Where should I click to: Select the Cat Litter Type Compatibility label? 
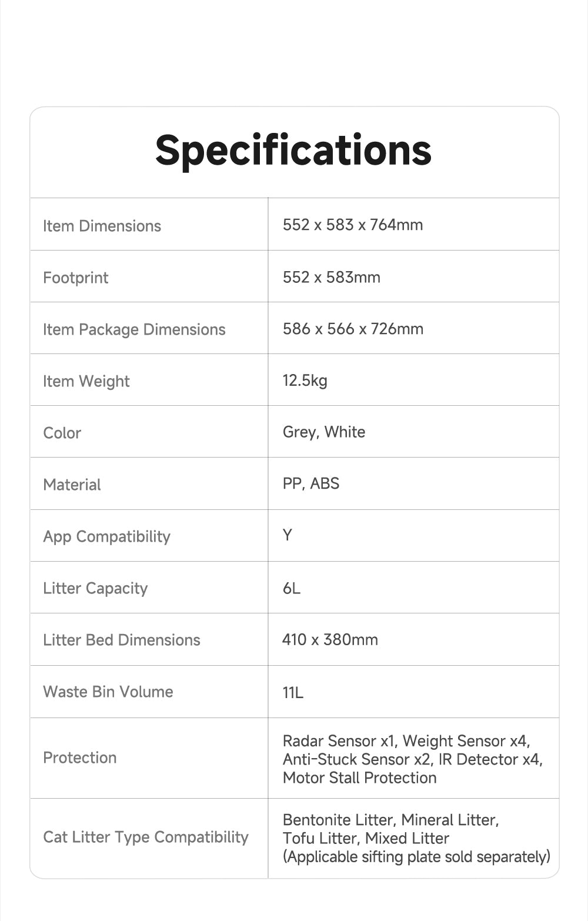click(x=146, y=837)
